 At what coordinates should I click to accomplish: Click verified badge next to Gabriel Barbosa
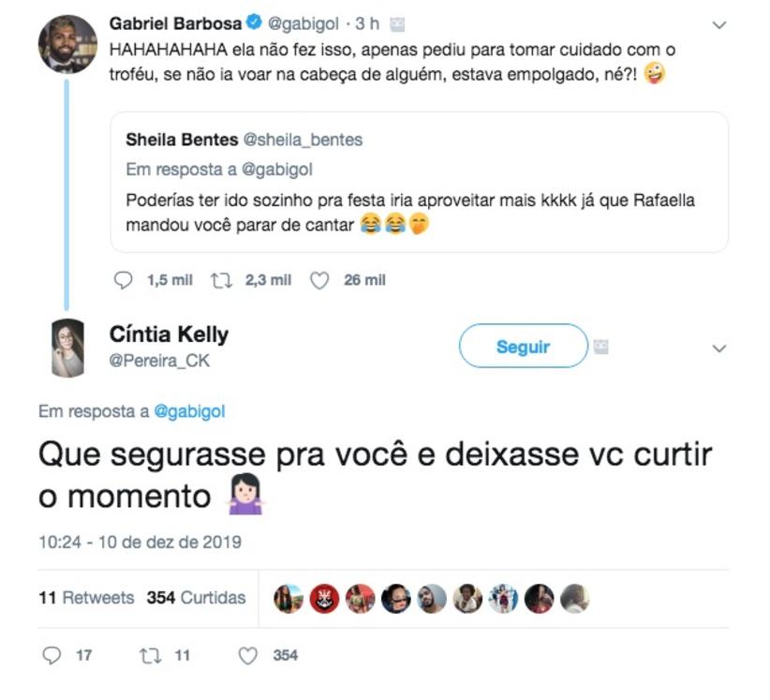click(x=258, y=22)
